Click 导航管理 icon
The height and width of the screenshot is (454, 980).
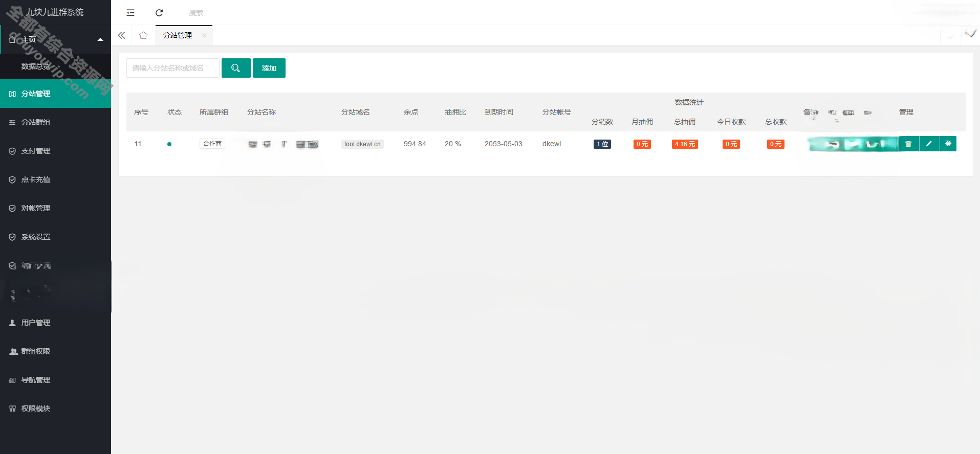12,380
